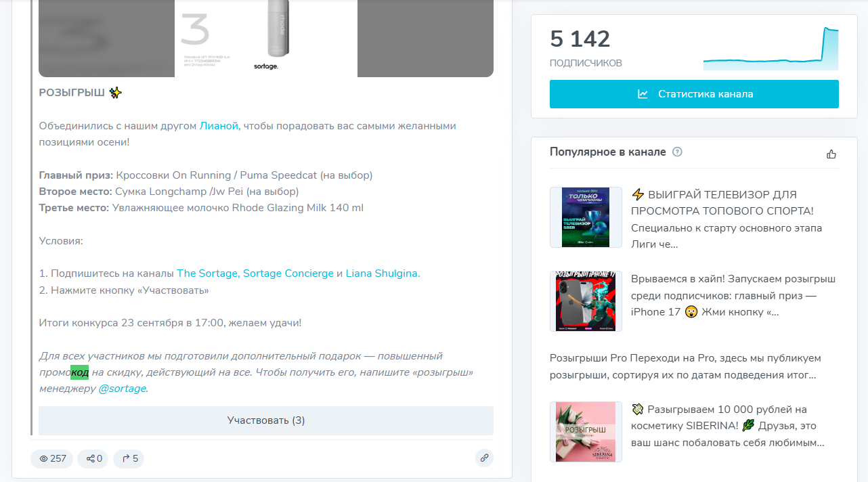Copy the post link via the link icon
The width and height of the screenshot is (868, 482).
(484, 458)
